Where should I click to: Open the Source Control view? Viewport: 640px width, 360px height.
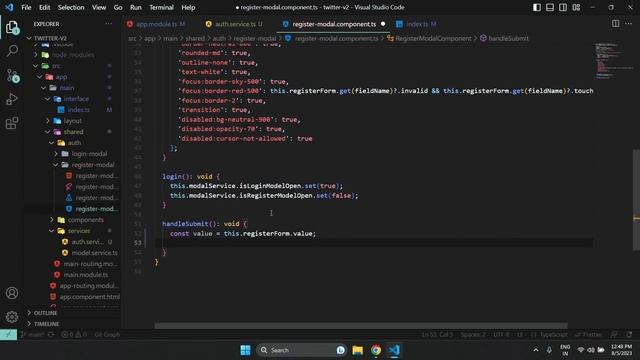[12, 76]
